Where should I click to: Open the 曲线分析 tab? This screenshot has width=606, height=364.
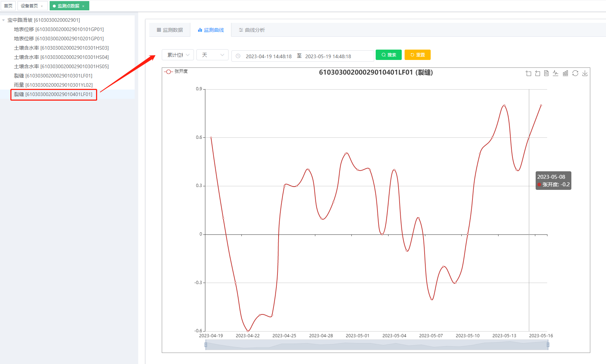point(252,30)
